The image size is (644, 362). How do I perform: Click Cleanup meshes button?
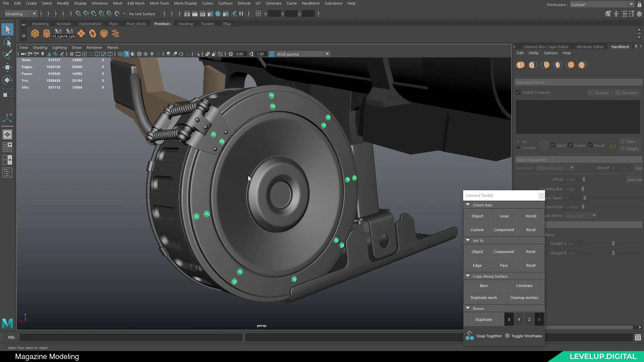524,297
